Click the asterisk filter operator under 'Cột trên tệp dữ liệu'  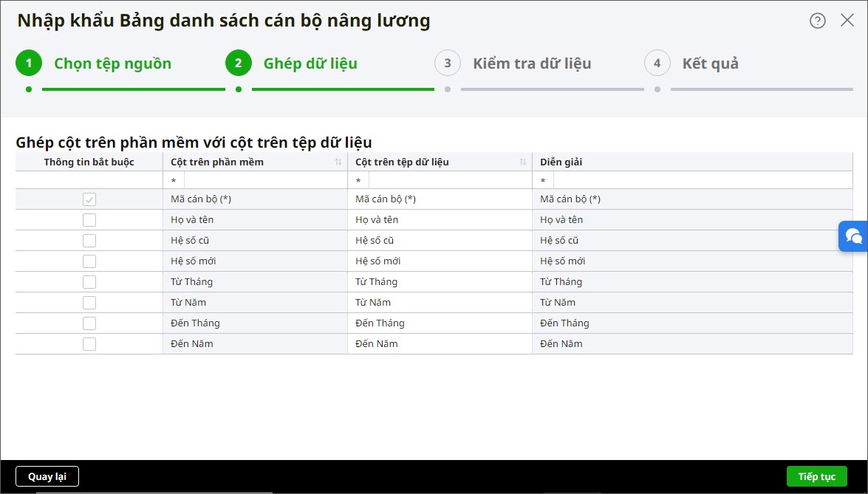pos(358,181)
